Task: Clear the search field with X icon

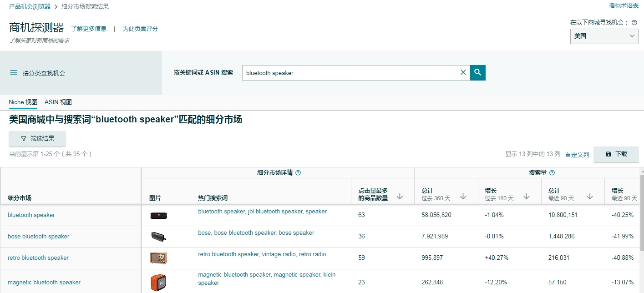Action: coord(463,72)
